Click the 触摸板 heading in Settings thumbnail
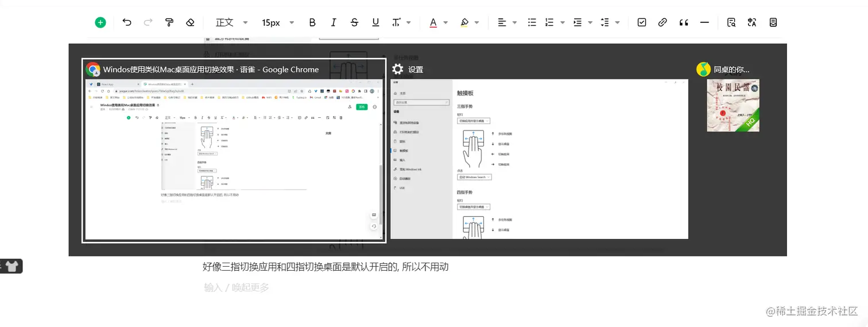The height and width of the screenshot is (327, 868). coord(466,93)
